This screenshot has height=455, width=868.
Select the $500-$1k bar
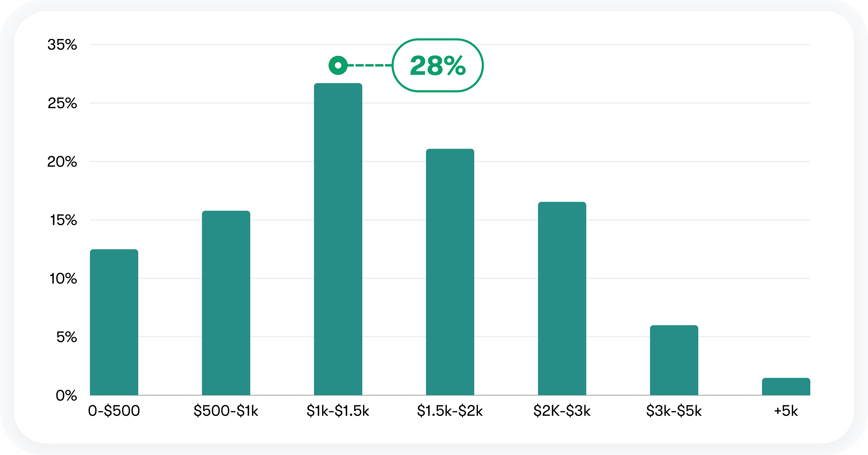tap(226, 303)
